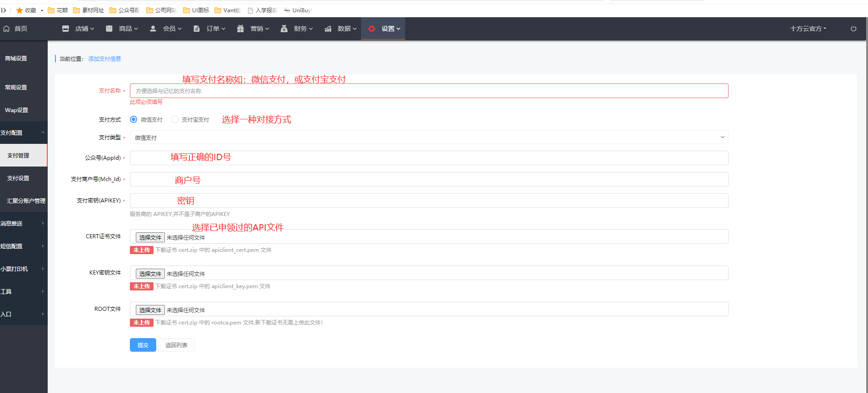Collapse the 支付配置 sidebar section
This screenshot has height=393, width=868.
click(x=24, y=133)
